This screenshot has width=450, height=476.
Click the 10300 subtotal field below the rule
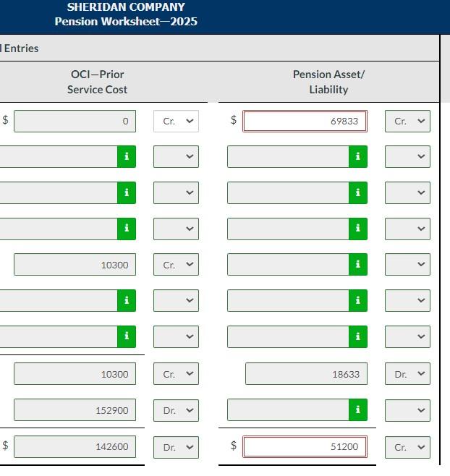[75, 374]
